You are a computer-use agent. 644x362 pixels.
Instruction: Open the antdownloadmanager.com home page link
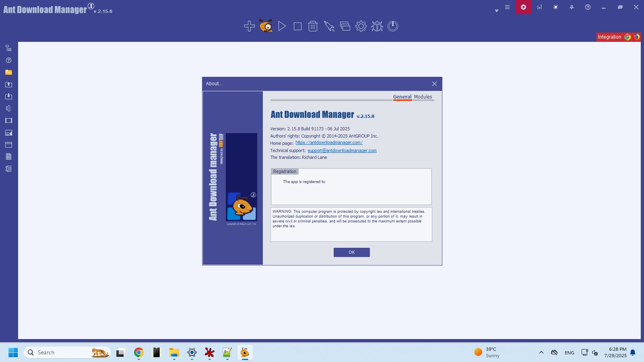329,143
